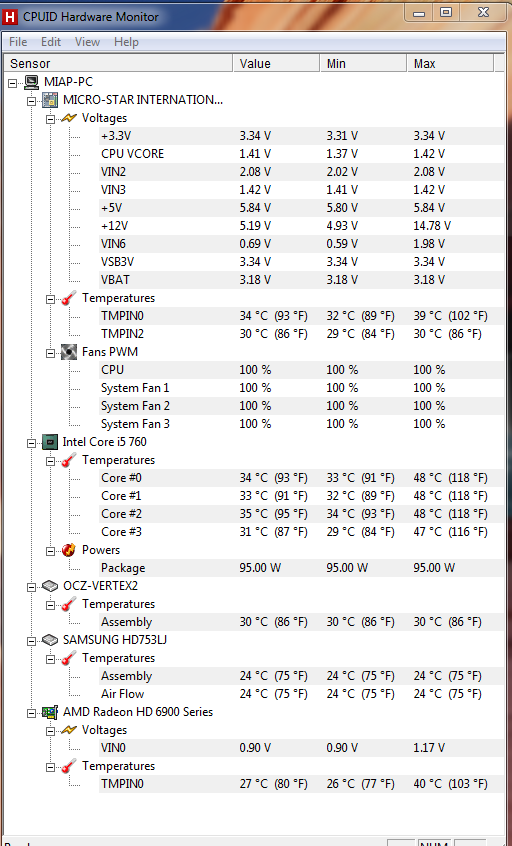This screenshot has width=512, height=846.
Task: Select the AMD Radeon graphics card icon
Action: pyautogui.click(x=50, y=712)
